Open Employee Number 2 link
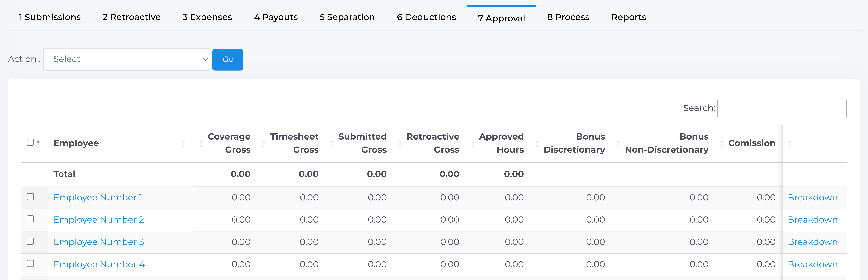 [x=99, y=220]
